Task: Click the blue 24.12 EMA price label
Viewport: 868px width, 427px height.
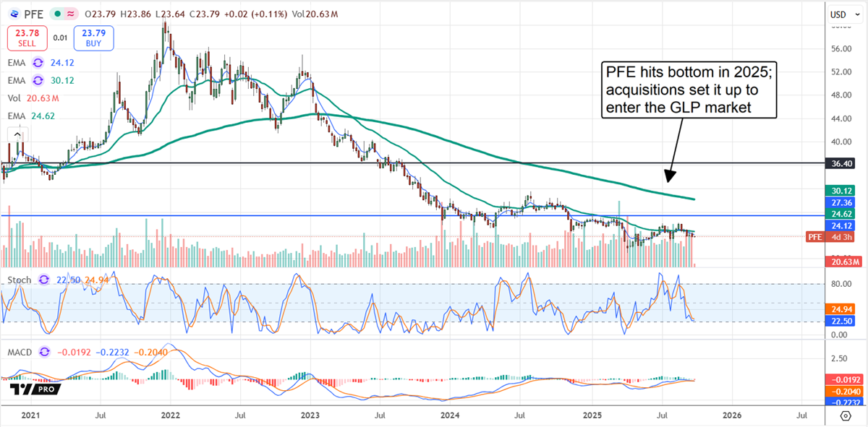Action: tap(843, 225)
